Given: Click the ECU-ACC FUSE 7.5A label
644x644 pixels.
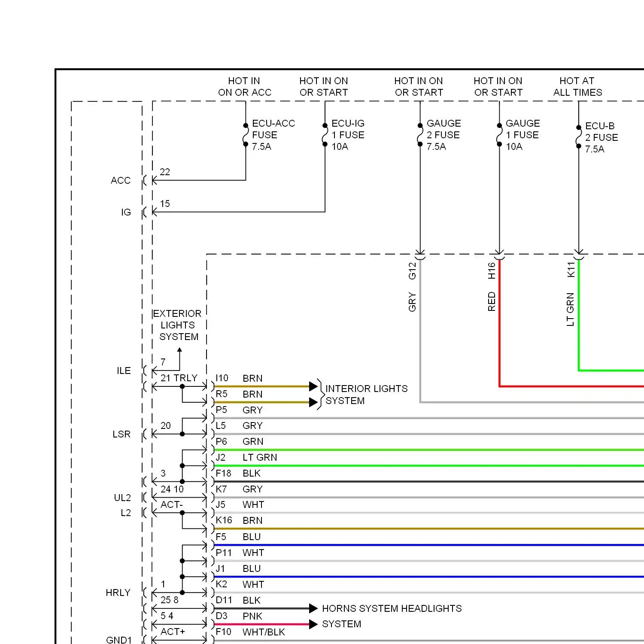Looking at the screenshot, I should [273, 135].
